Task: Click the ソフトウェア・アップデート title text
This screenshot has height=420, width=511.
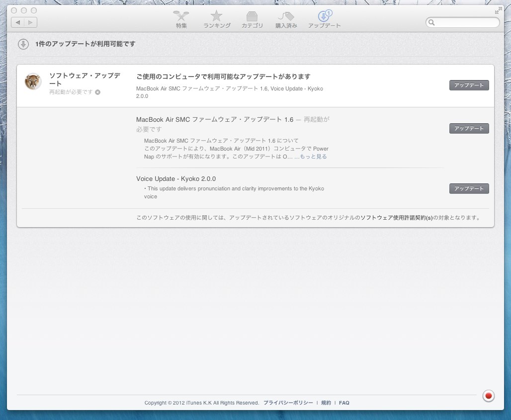Action: [85, 80]
